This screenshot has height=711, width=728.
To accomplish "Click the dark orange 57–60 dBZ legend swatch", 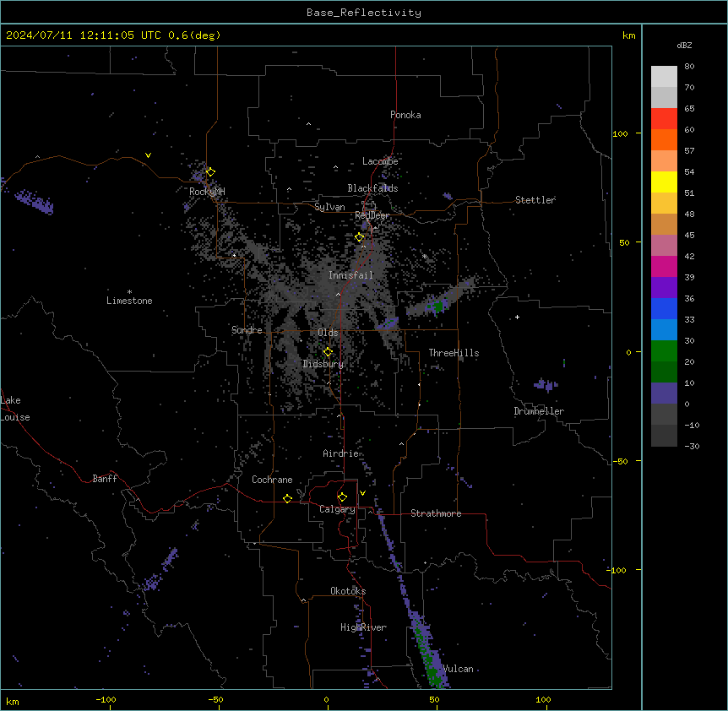I will tap(664, 139).
